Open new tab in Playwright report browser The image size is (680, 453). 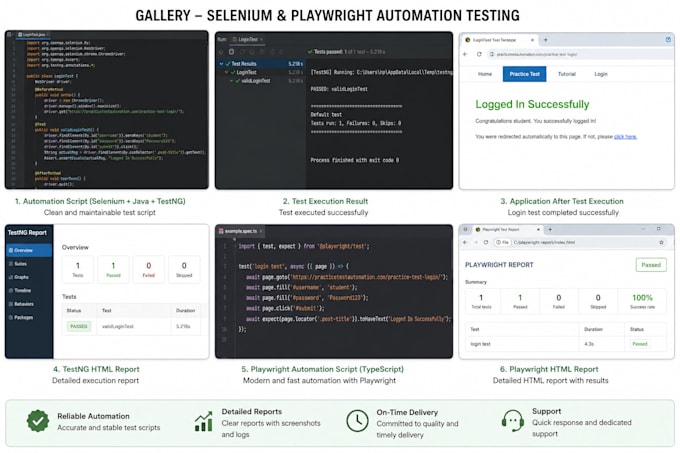click(550, 229)
